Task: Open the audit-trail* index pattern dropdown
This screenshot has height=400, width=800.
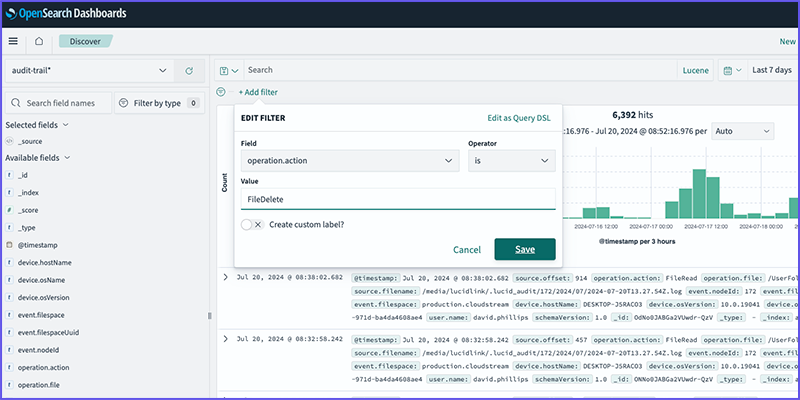Action: point(89,70)
